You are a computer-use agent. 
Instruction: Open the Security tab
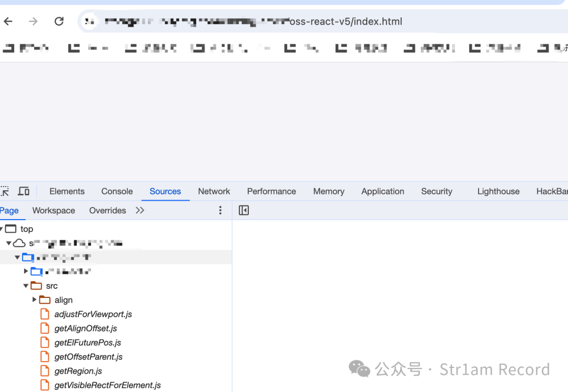pyautogui.click(x=437, y=191)
